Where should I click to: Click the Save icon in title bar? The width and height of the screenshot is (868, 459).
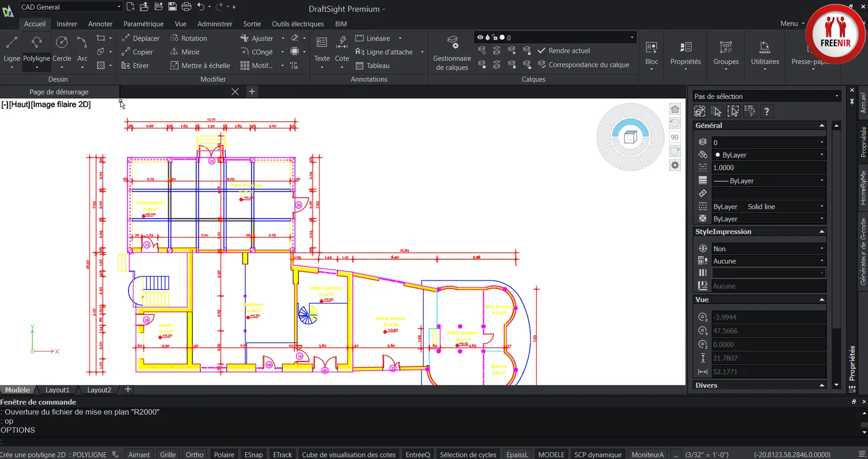click(173, 7)
